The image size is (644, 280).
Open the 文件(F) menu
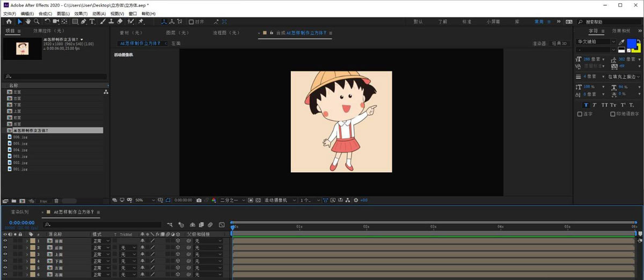(10, 13)
